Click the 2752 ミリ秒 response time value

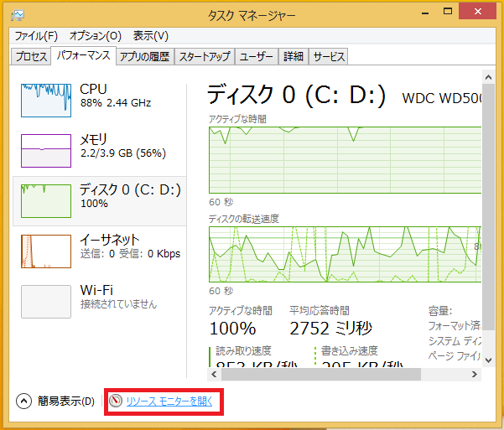point(330,329)
